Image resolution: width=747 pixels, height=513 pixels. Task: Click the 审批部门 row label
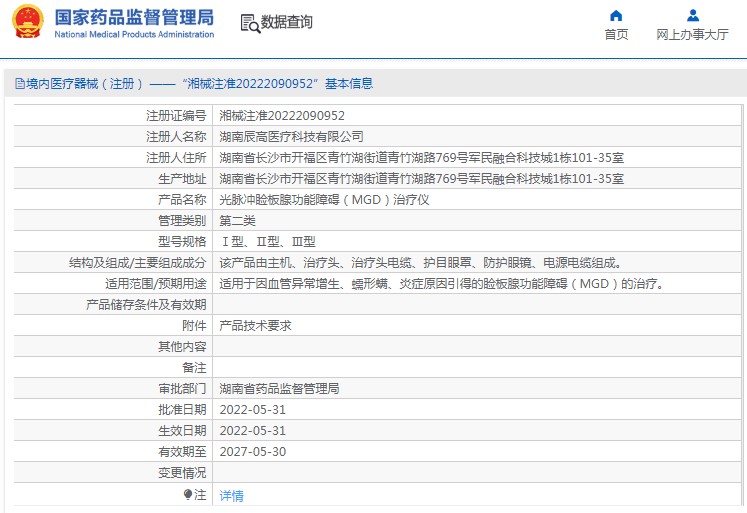click(x=182, y=389)
